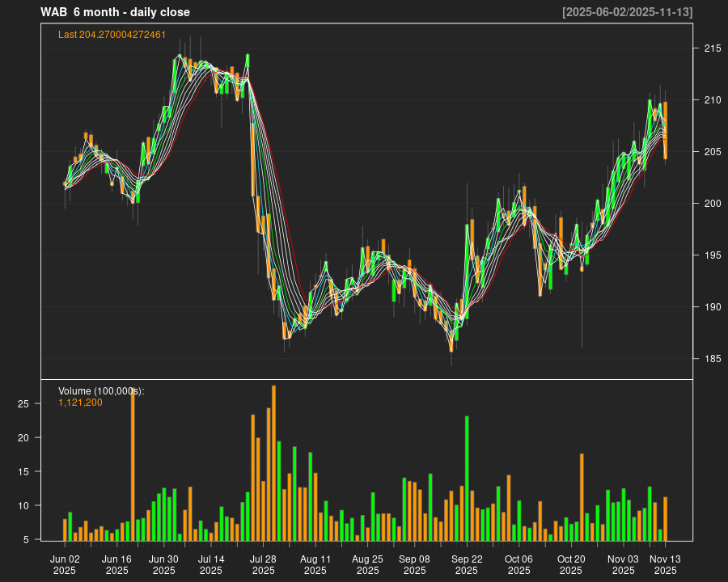The width and height of the screenshot is (728, 582).
Task: Click the 185 price axis label
Action: click(x=712, y=359)
